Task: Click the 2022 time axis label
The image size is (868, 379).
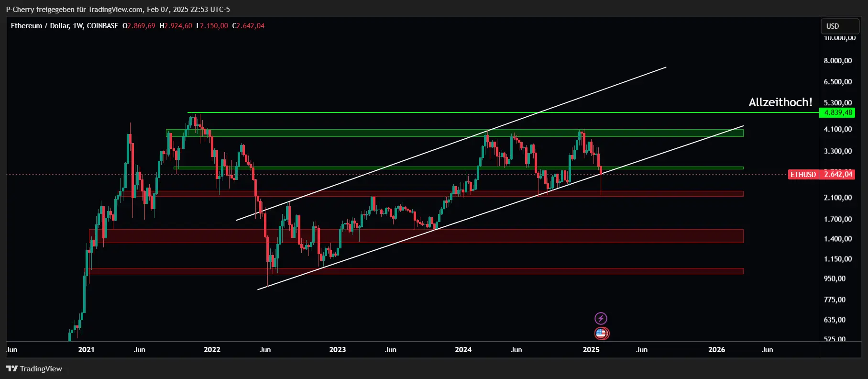Action: (212, 350)
